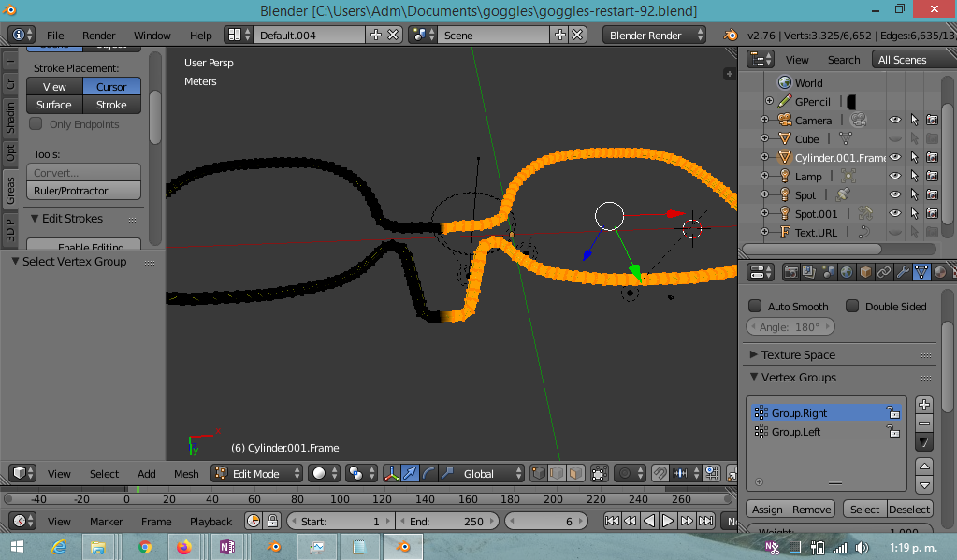The width and height of the screenshot is (957, 560).
Task: Jump to the first frame
Action: [612, 521]
